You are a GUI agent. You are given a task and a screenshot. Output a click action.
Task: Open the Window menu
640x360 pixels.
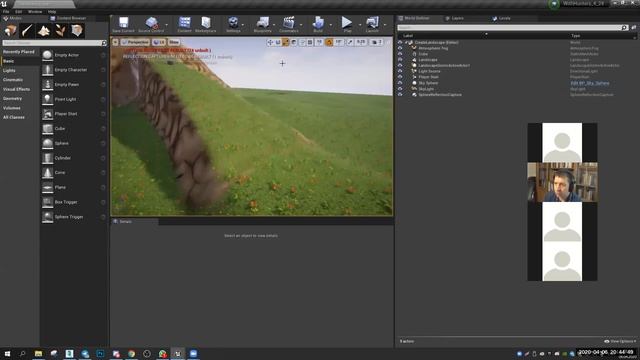click(35, 12)
